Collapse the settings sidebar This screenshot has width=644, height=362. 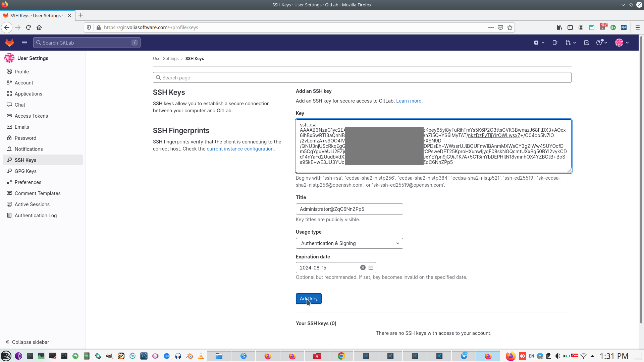pos(28,342)
